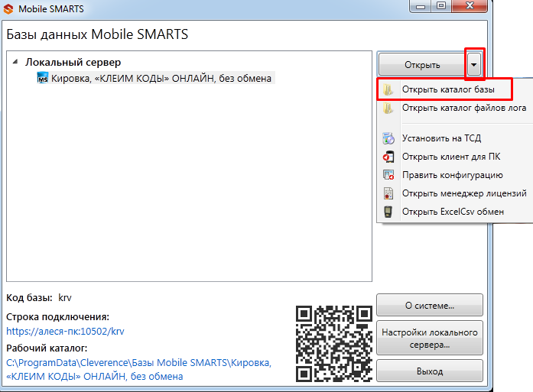Click the device icon beside Открыть ExcelCsv обмен
Screen dimensions: 533x392
point(388,212)
